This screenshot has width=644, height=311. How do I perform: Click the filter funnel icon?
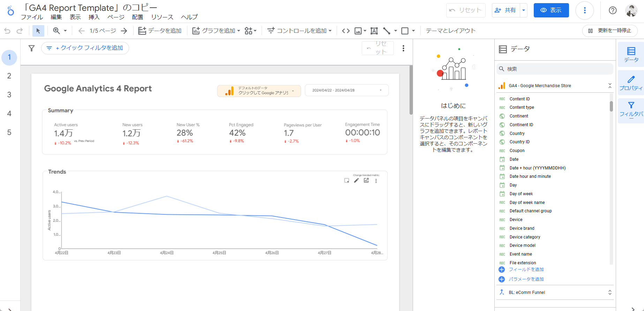tap(31, 48)
